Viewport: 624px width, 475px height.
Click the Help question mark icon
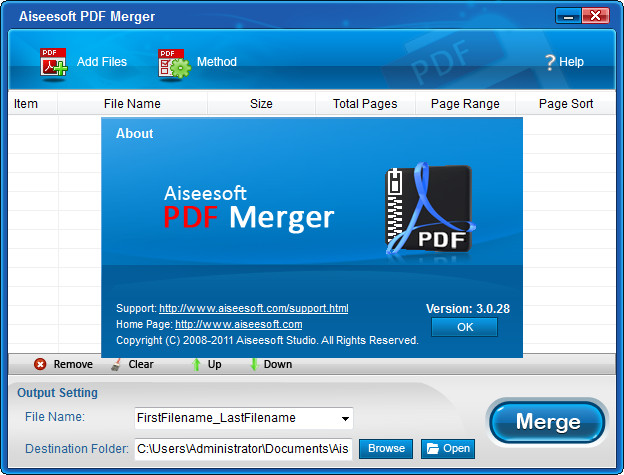click(x=550, y=62)
